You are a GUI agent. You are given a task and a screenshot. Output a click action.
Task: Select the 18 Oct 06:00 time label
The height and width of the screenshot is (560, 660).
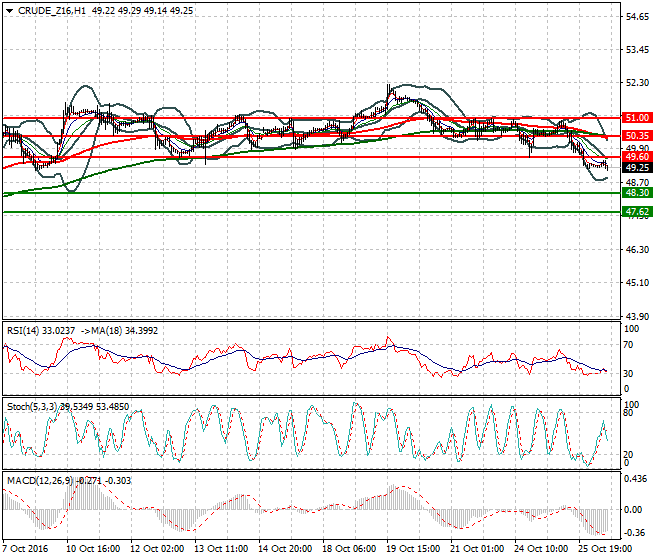point(349,549)
